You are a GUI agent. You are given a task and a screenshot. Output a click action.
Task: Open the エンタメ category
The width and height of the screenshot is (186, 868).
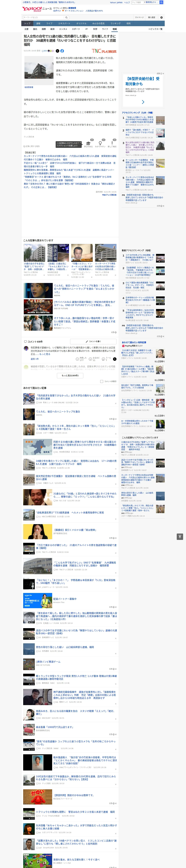click(x=63, y=29)
